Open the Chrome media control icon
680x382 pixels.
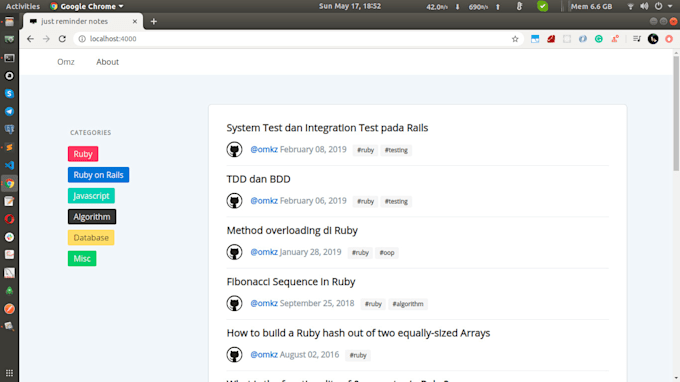[637, 39]
